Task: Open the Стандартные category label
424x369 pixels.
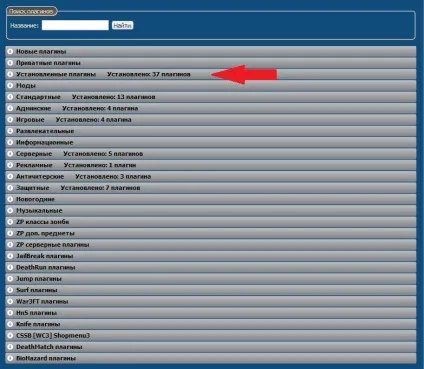Action: click(x=38, y=97)
